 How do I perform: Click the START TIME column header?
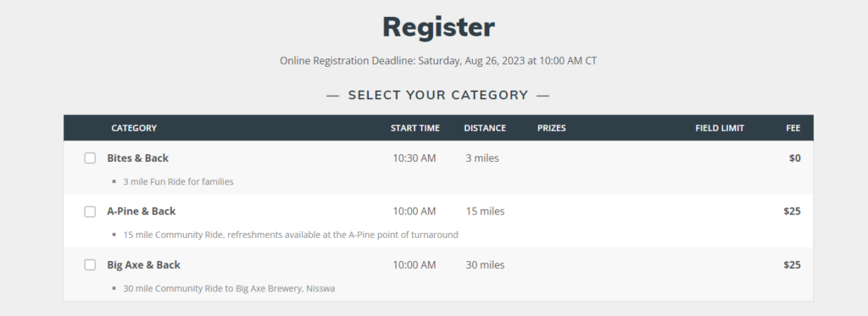pos(415,128)
